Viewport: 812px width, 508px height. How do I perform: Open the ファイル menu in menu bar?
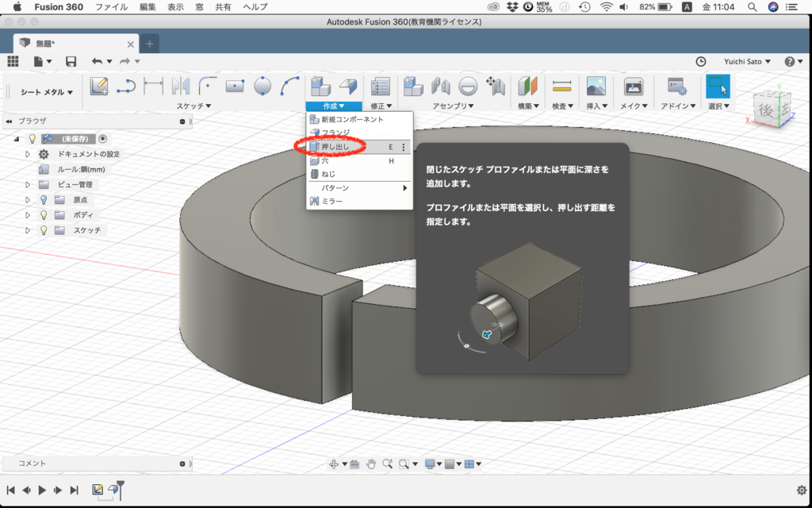pyautogui.click(x=111, y=6)
